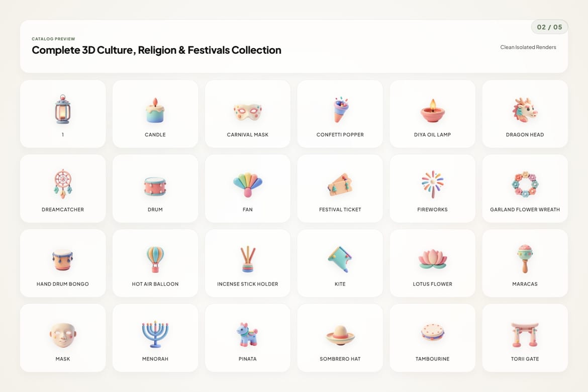
Task: Click the CONFETTI POPPER caption
Action: point(340,135)
